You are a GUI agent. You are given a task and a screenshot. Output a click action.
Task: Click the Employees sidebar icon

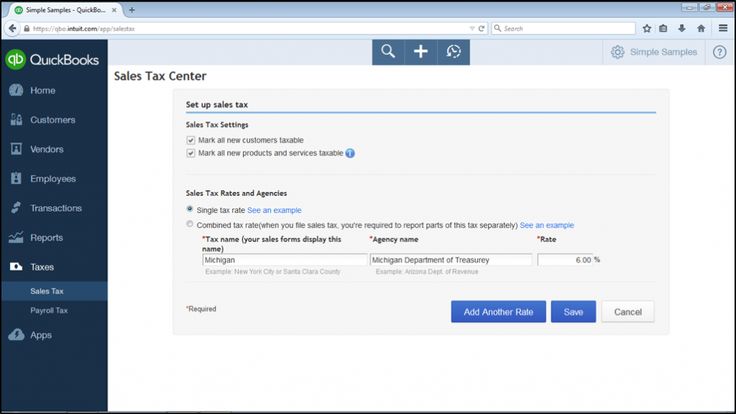[16, 178]
